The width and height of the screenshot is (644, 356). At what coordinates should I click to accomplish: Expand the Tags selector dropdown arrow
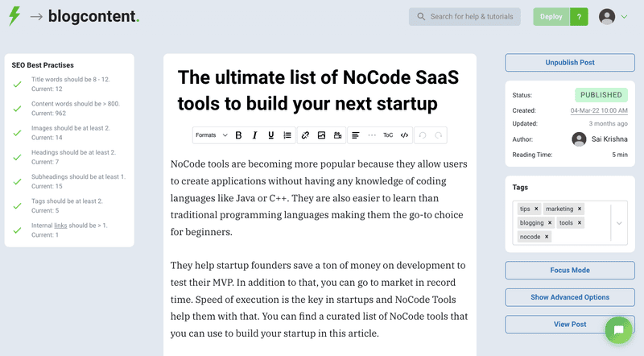pos(618,223)
